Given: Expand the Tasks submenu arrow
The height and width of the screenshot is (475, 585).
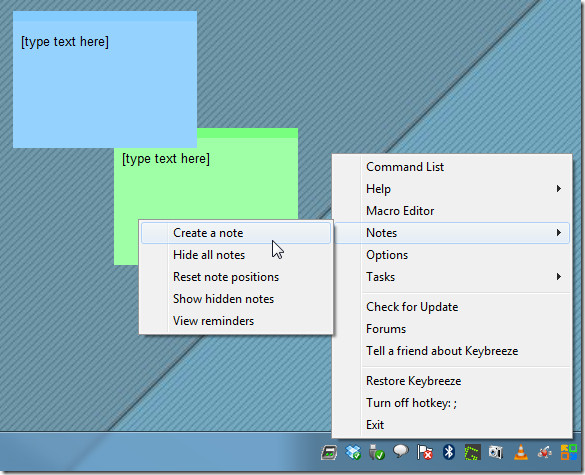Looking at the screenshot, I should click(559, 276).
